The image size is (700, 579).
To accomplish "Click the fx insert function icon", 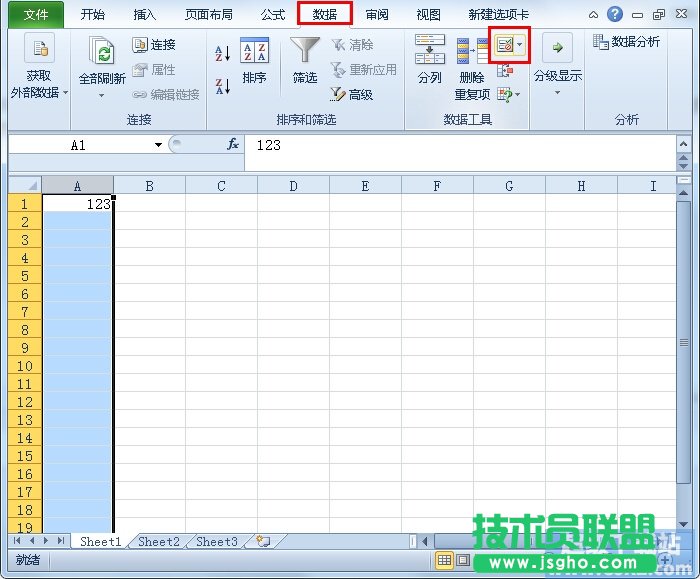I will [233, 144].
